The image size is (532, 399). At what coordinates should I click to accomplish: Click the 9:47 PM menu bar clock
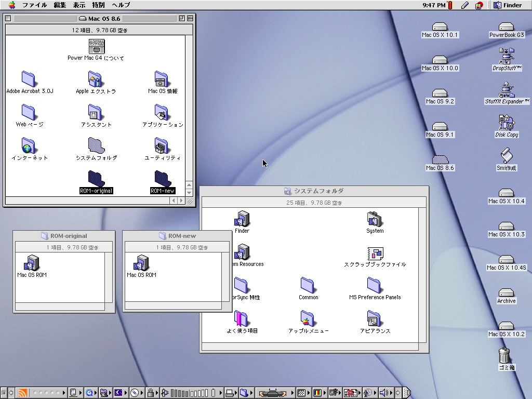coord(434,5)
